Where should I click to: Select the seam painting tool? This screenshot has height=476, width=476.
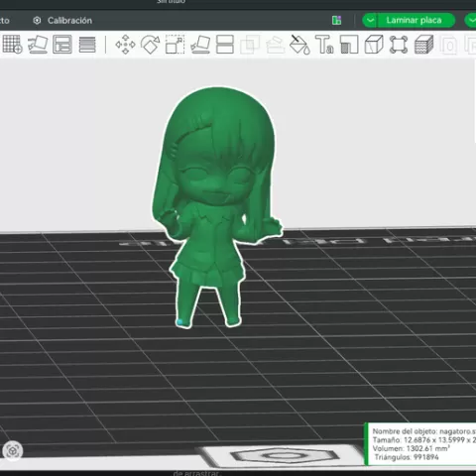(349, 45)
